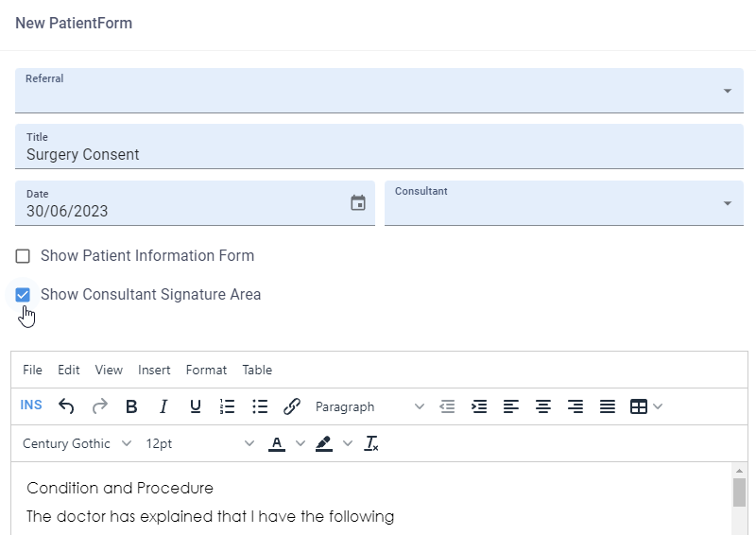Click the Title input field
This screenshot has width=756, height=535.
click(x=378, y=155)
